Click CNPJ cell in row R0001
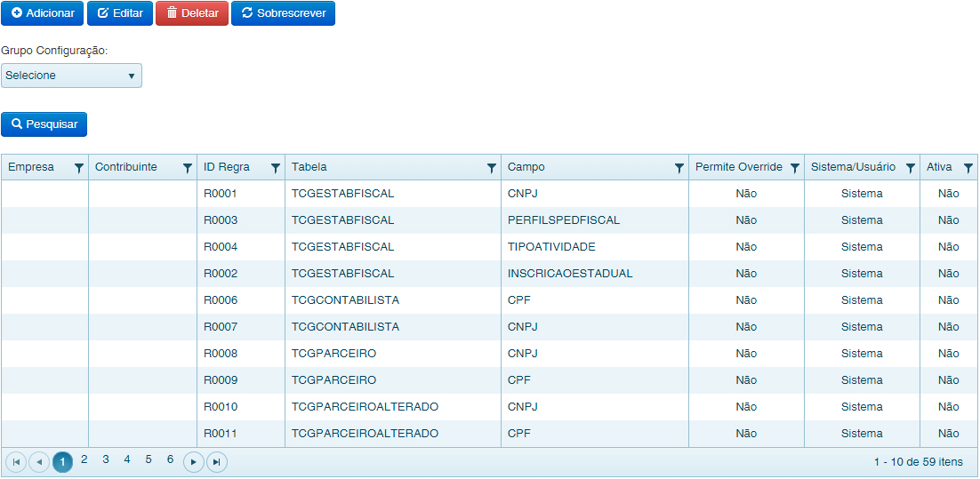 pyautogui.click(x=595, y=195)
